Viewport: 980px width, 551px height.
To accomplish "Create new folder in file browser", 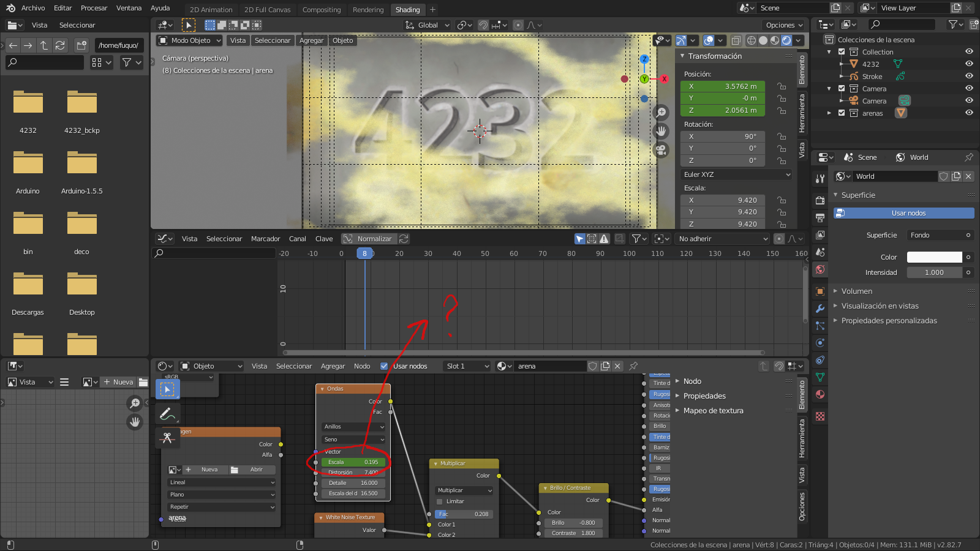I will tap(81, 45).
